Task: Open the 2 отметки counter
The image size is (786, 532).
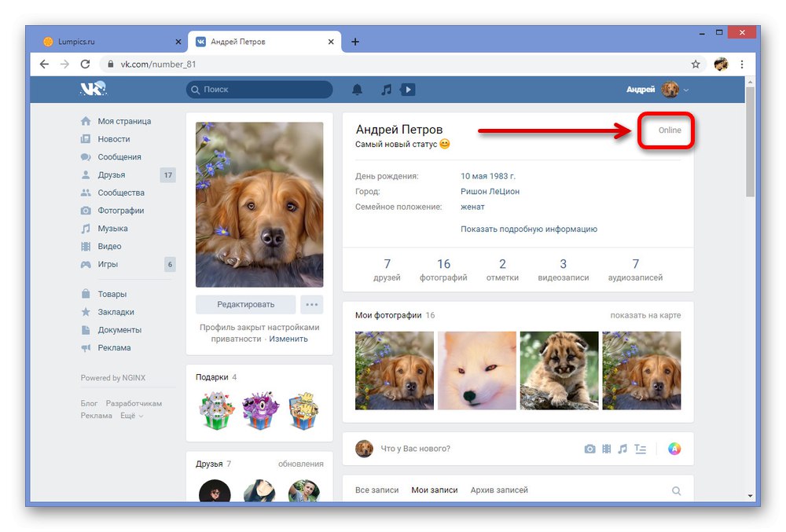Action: click(x=502, y=270)
